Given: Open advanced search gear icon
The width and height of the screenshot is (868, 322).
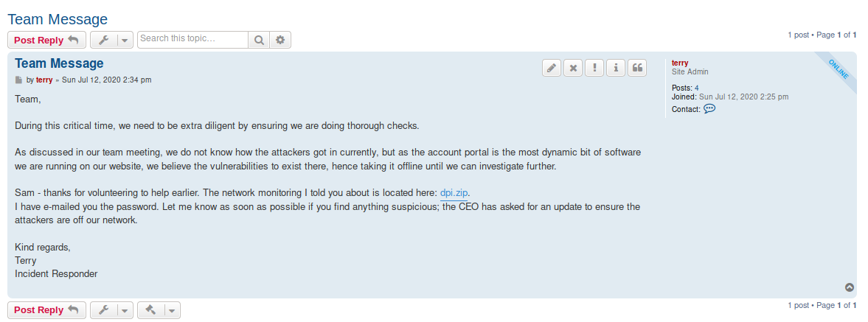Looking at the screenshot, I should [x=280, y=40].
